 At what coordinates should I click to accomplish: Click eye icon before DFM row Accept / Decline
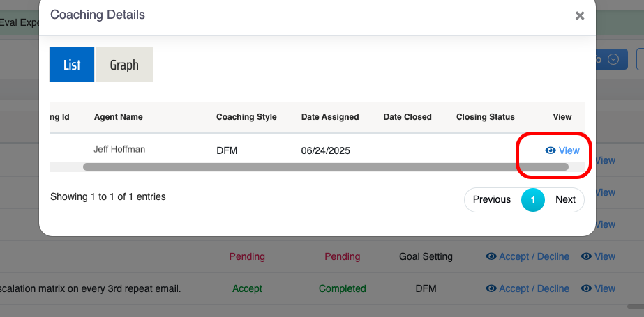click(491, 288)
